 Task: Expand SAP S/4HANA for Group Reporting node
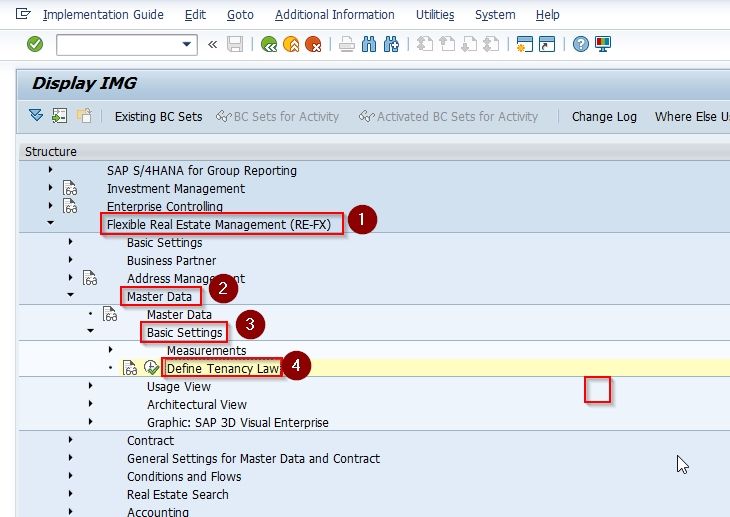click(x=50, y=170)
